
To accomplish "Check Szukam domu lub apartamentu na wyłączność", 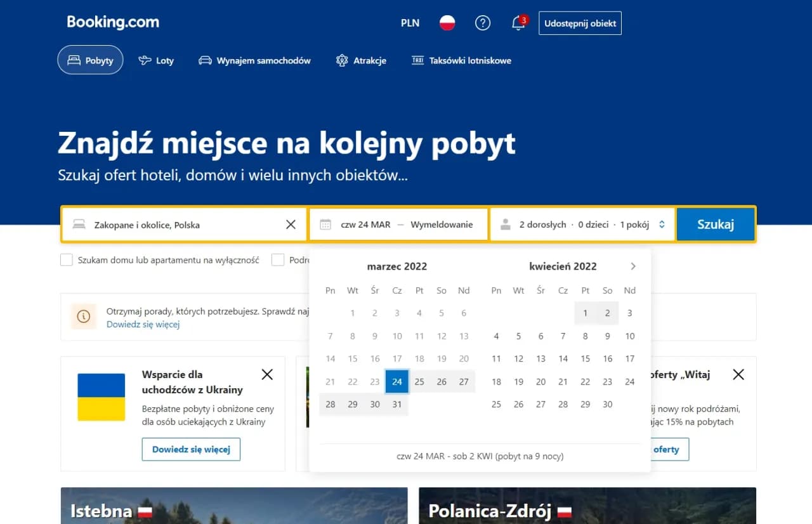I will click(x=66, y=259).
